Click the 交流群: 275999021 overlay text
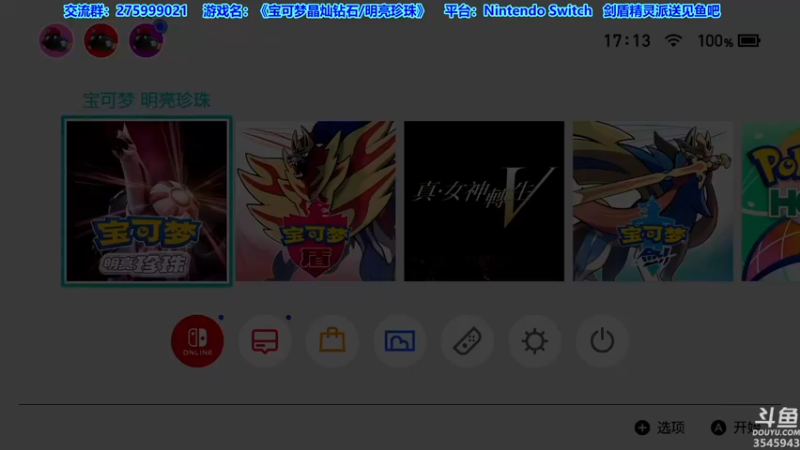This screenshot has height=450, width=800. click(125, 11)
